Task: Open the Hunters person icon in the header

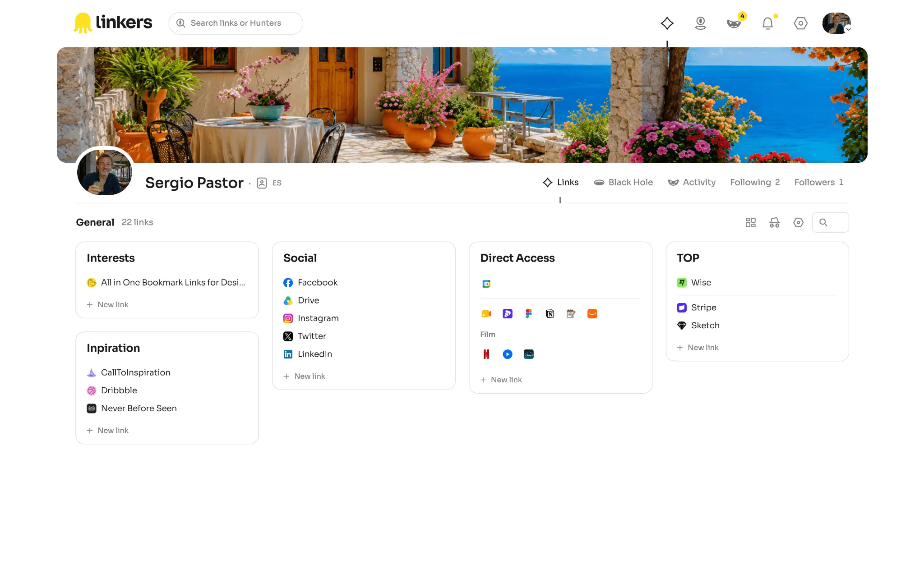Action: click(x=700, y=23)
